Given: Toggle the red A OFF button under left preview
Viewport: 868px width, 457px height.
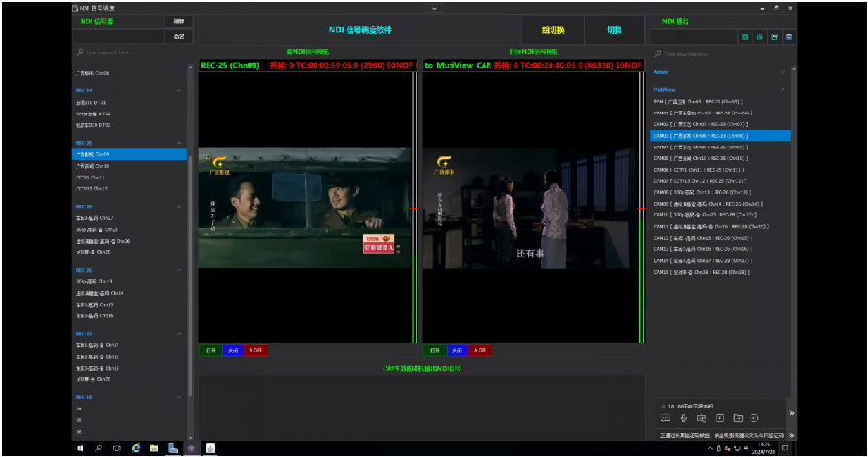Looking at the screenshot, I should click(255, 351).
